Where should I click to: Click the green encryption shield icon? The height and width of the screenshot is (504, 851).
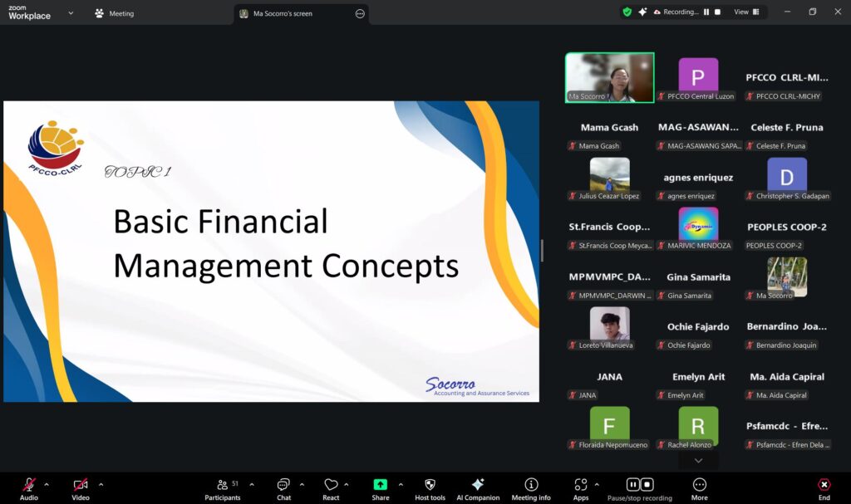pos(627,12)
